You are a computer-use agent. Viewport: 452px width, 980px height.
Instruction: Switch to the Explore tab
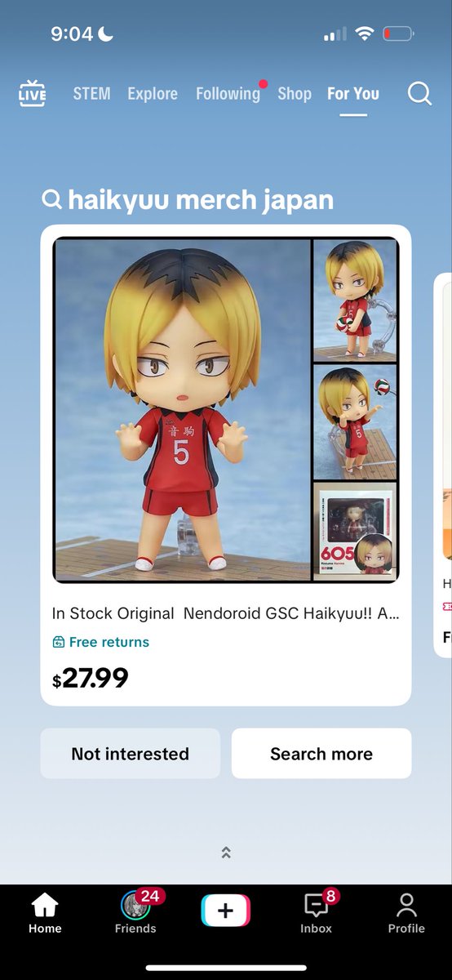pyautogui.click(x=153, y=93)
